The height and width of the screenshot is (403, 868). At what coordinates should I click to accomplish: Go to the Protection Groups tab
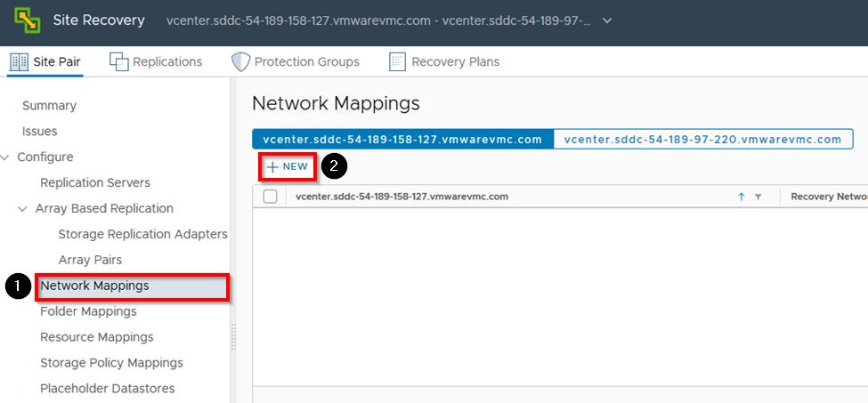coord(296,62)
